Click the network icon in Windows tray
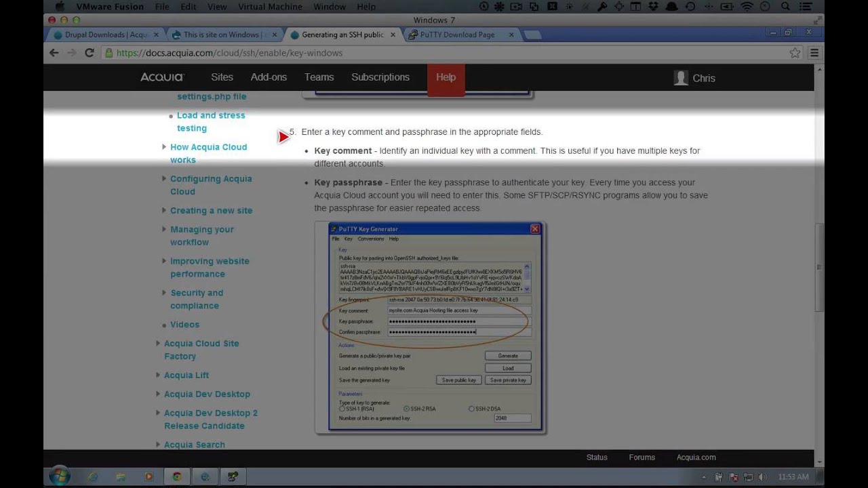 click(747, 477)
